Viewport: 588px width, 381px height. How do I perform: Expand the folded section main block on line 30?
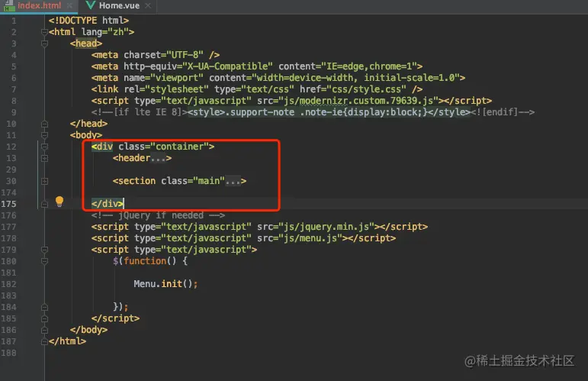coord(44,181)
